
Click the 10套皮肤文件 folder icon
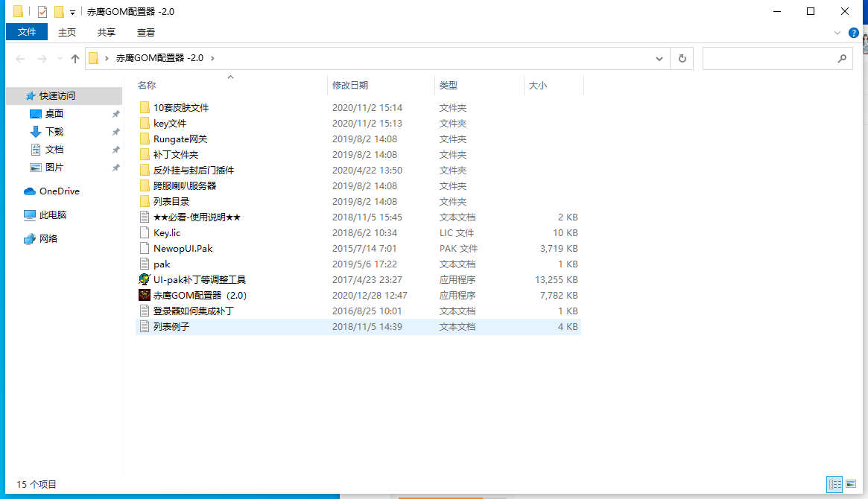pyautogui.click(x=145, y=107)
